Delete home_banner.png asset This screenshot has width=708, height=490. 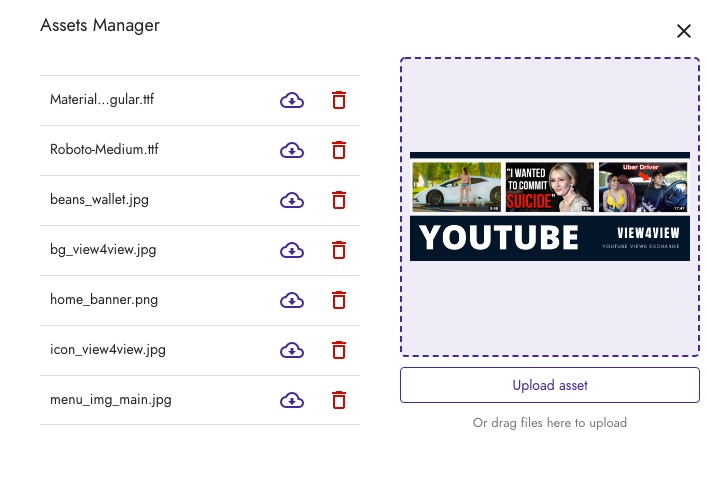(339, 301)
